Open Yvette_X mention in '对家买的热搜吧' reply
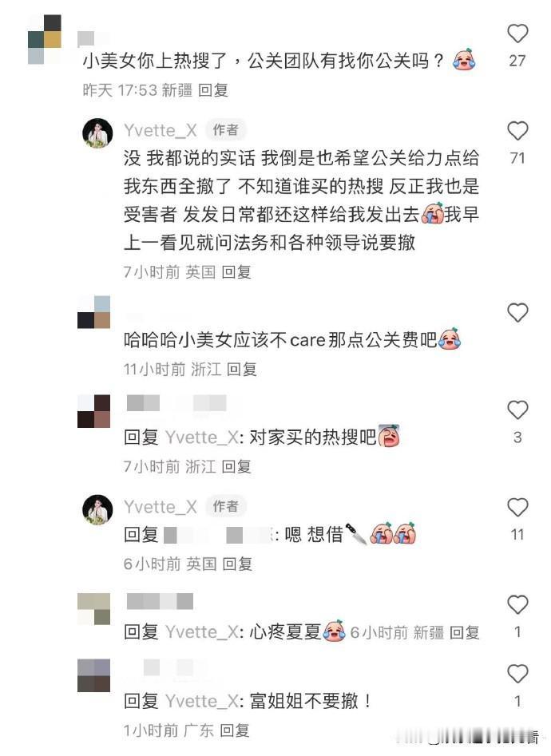This screenshot has height=756, width=551. tap(202, 437)
